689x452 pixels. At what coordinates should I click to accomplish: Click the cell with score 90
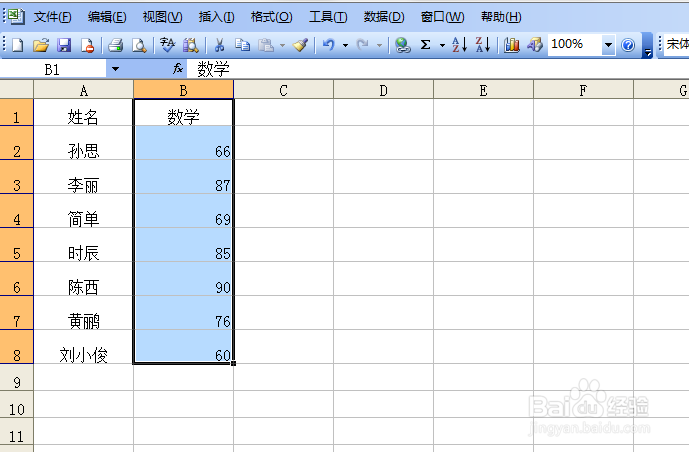point(184,279)
